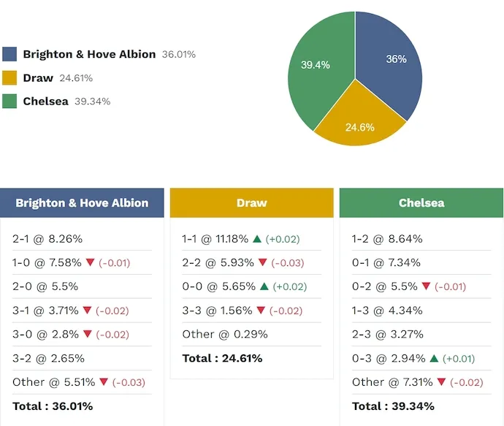Click the green up arrow beside 1-1 score
This screenshot has height=426, width=504.
[x=256, y=239]
